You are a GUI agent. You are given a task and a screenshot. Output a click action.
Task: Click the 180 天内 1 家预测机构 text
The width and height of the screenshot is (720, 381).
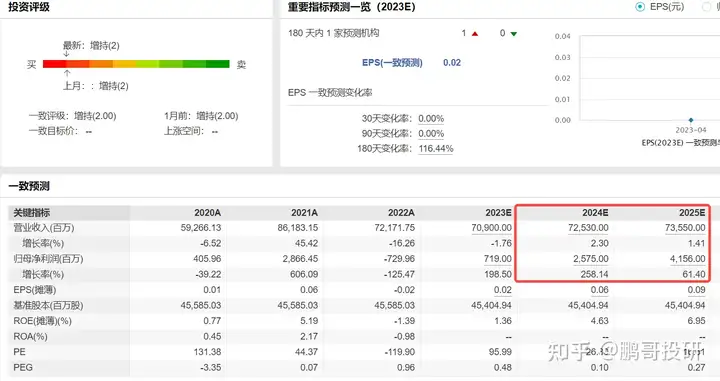pyautogui.click(x=334, y=33)
